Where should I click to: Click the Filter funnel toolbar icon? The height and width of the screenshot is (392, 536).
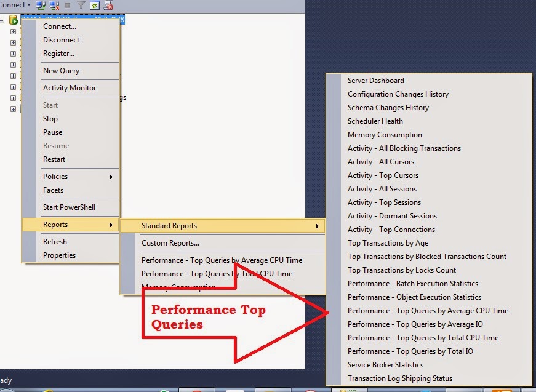tap(81, 5)
